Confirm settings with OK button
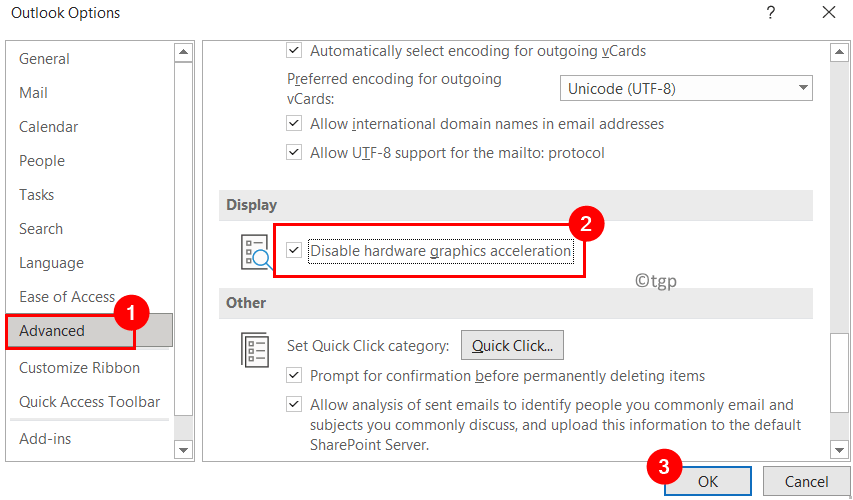 [x=708, y=482]
